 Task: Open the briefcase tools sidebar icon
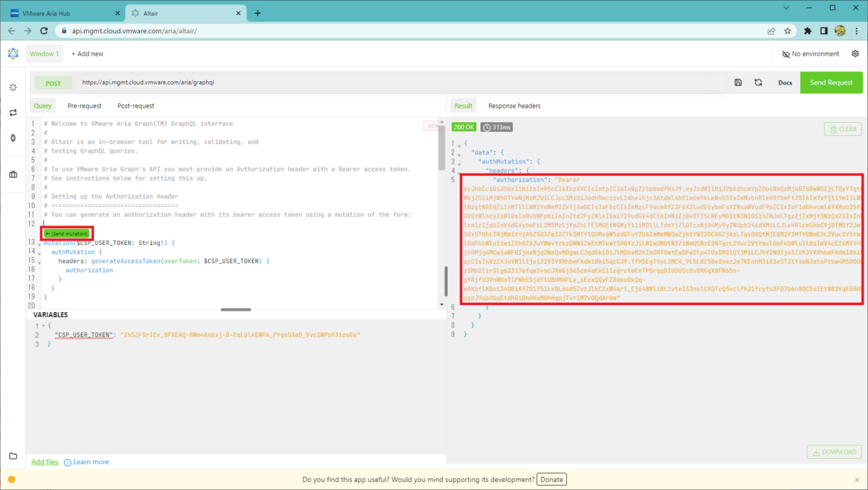(x=12, y=174)
